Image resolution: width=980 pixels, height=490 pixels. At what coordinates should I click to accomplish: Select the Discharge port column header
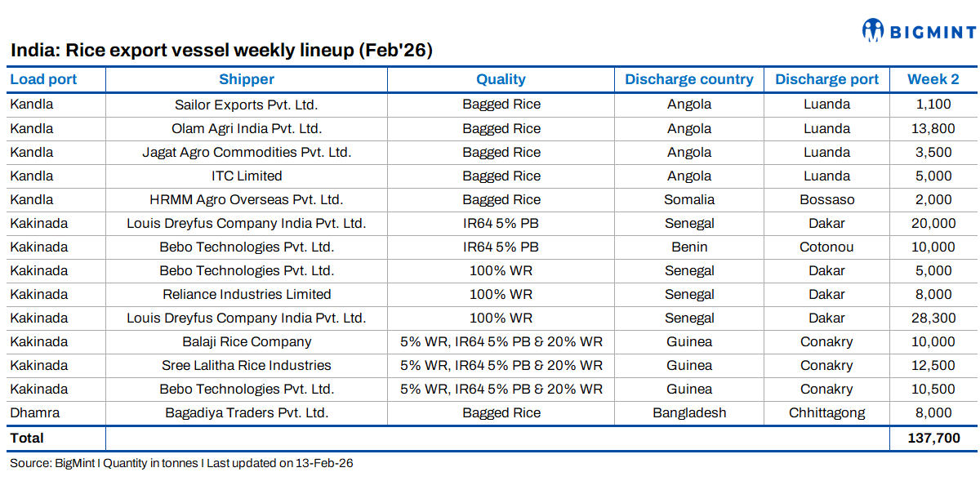click(x=826, y=79)
